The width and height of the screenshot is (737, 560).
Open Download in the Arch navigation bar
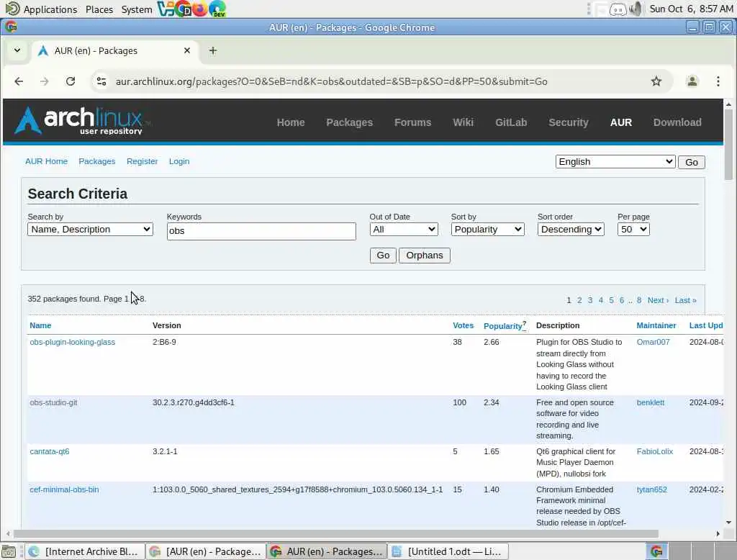677,122
